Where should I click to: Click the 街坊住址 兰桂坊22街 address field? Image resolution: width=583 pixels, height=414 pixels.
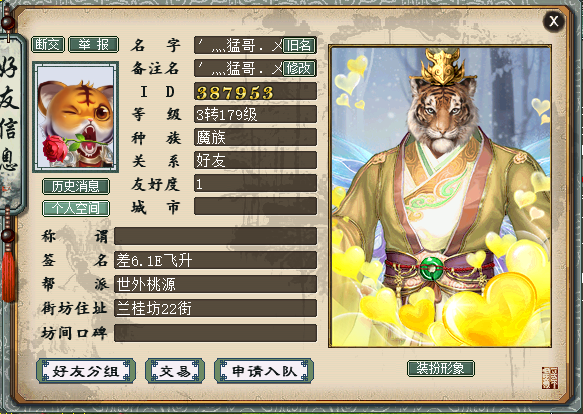216,308
